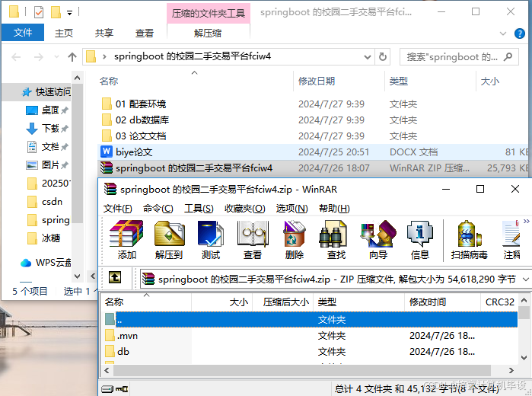The height and width of the screenshot is (396, 532).
Task: Click sidebar scrollbar up arrow in Explorer
Action: [78, 78]
